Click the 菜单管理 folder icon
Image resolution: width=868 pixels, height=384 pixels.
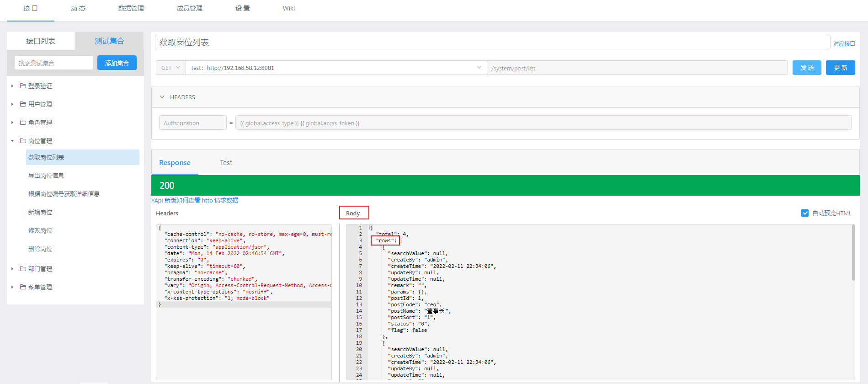(x=23, y=287)
